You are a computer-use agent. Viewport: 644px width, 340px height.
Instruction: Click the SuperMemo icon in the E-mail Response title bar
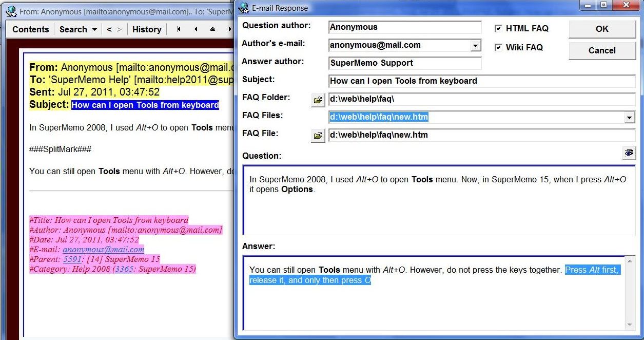pyautogui.click(x=243, y=8)
